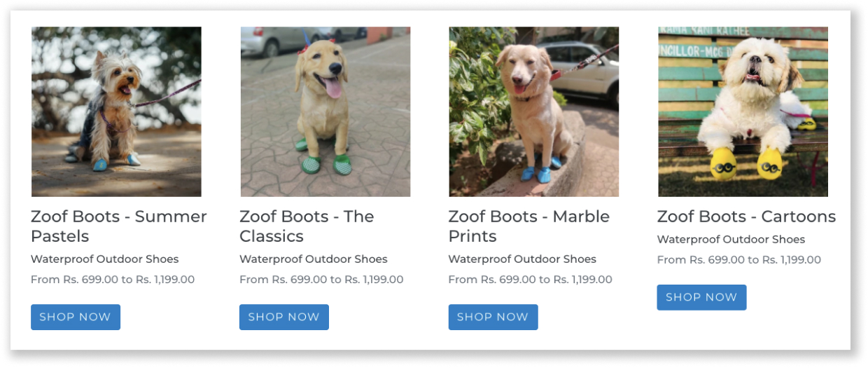The width and height of the screenshot is (868, 368).
Task: Open the Yorkshire terrier product photo
Action: pos(116,112)
